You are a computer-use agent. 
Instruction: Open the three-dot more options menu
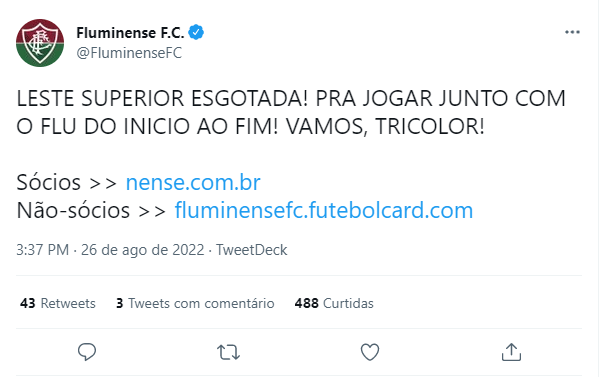click(572, 32)
